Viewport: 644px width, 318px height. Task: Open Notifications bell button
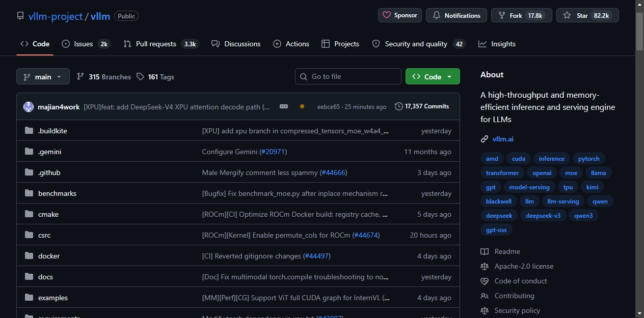(457, 15)
